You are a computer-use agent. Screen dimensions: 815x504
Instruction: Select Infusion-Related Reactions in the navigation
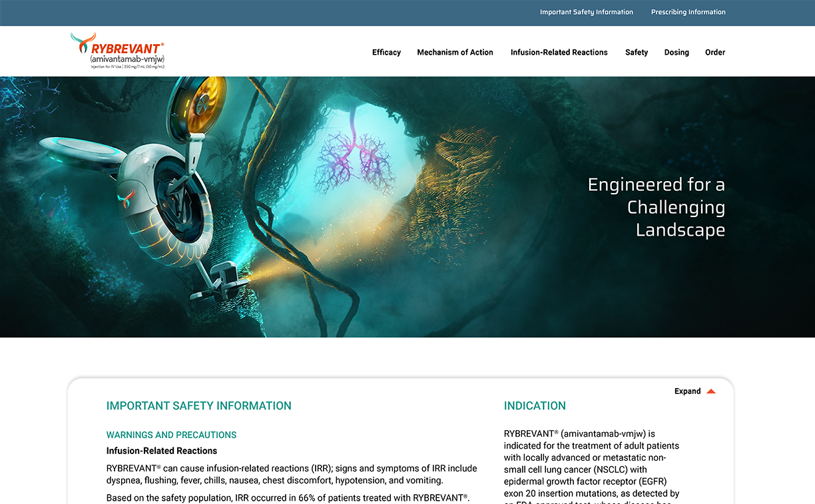pyautogui.click(x=559, y=52)
